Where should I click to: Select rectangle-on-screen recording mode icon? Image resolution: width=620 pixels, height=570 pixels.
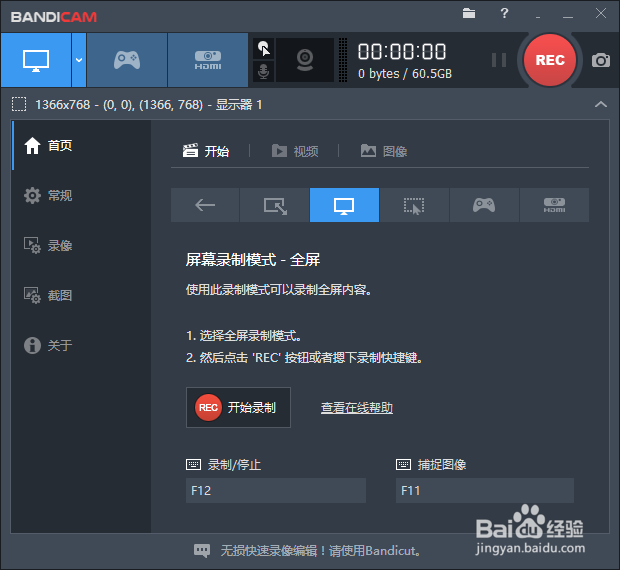pyautogui.click(x=275, y=205)
